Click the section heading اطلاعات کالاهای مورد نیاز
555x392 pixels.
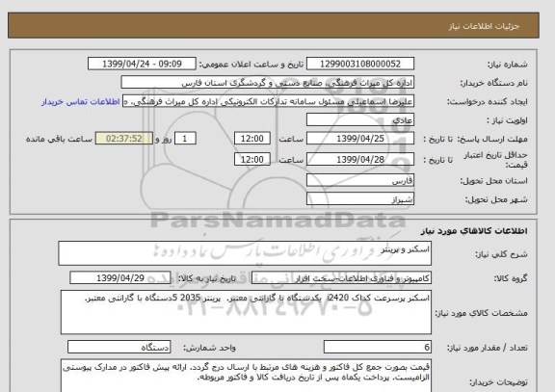point(474,231)
